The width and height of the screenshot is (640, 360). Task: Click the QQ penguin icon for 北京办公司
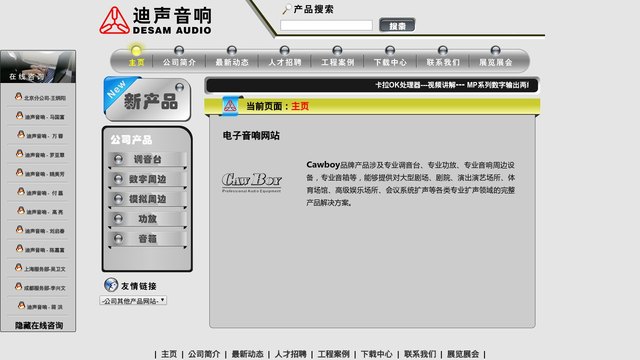point(18,97)
